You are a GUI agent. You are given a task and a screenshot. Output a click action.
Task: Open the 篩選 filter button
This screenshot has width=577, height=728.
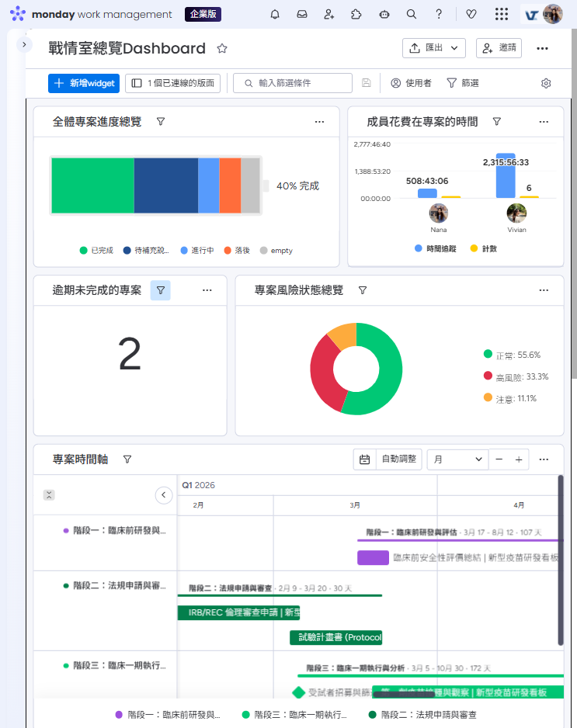(463, 83)
